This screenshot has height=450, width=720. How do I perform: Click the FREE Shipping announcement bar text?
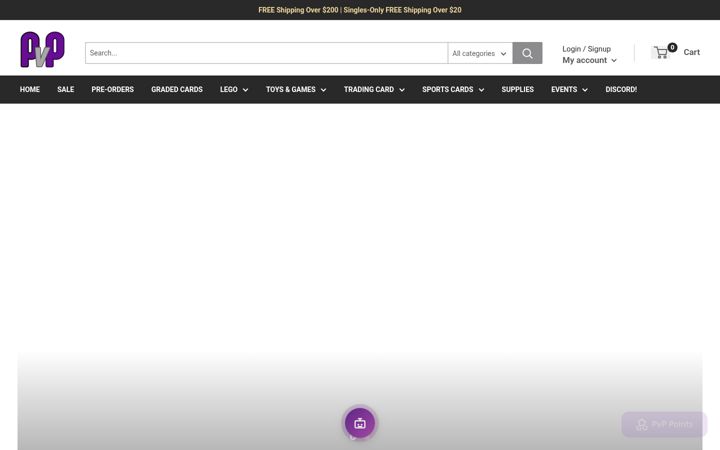click(360, 10)
